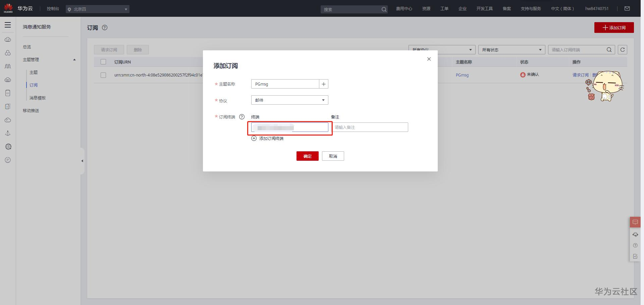Open 资源 in the top menu

(x=426, y=9)
